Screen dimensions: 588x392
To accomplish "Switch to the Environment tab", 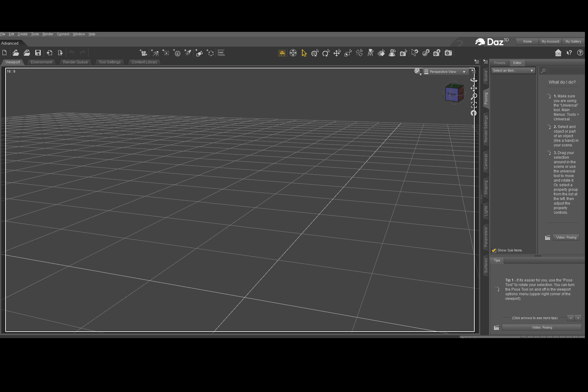I will click(41, 62).
